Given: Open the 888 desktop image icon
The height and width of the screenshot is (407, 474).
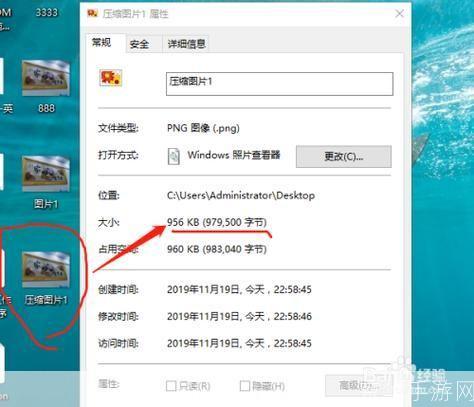Looking at the screenshot, I should (46, 79).
